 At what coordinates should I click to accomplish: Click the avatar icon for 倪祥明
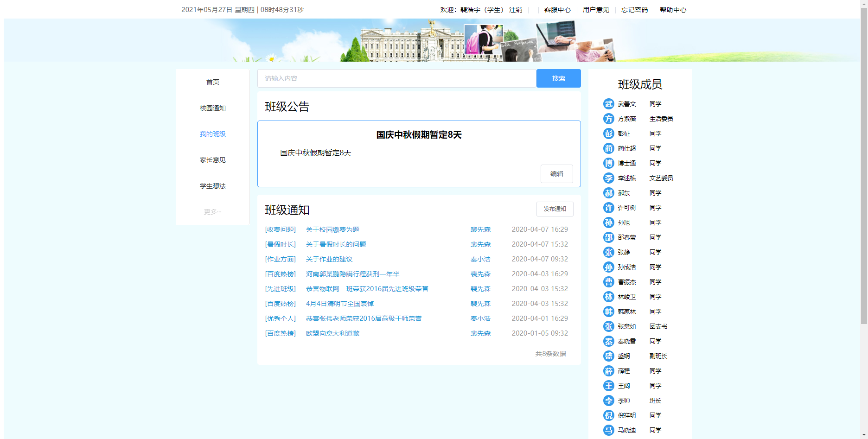click(608, 415)
